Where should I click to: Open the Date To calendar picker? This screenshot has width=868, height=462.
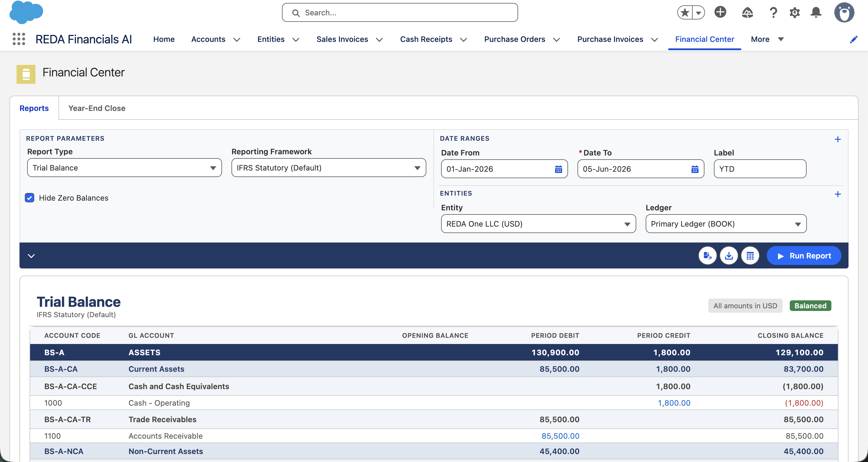click(x=695, y=169)
